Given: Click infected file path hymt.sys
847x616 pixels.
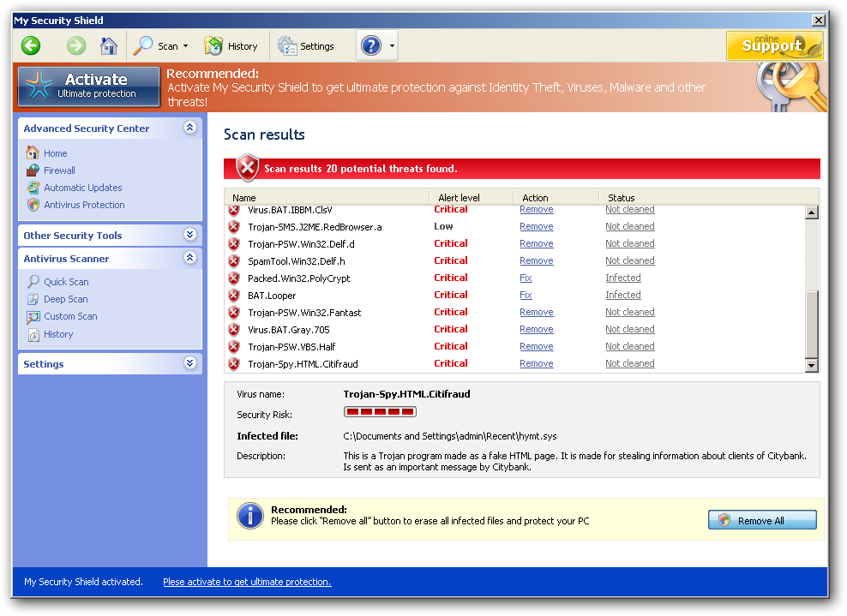Looking at the screenshot, I should pyautogui.click(x=450, y=436).
